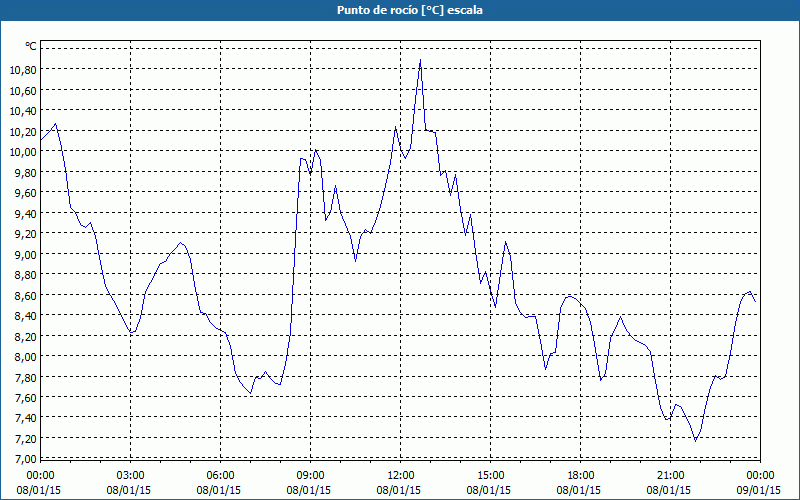Image resolution: width=800 pixels, height=500 pixels.
Task: Select the '10,40' y-axis label
Action: [x=23, y=111]
